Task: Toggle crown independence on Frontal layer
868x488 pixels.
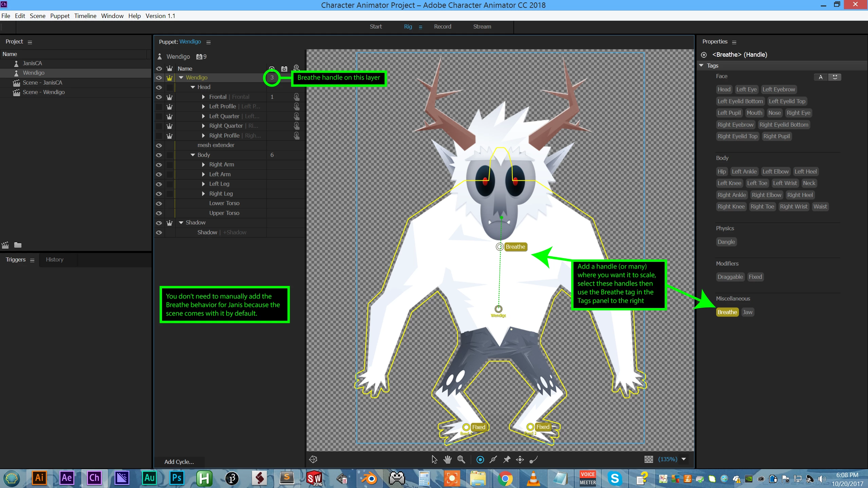Action: tap(169, 97)
